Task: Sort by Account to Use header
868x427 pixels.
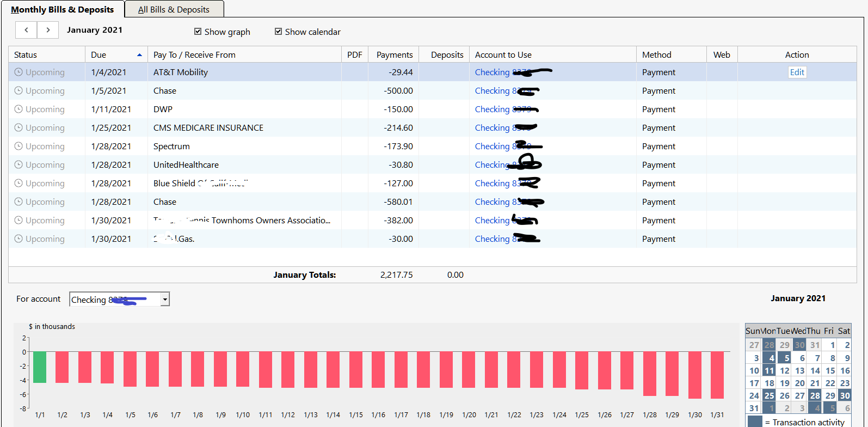Action: (553, 54)
